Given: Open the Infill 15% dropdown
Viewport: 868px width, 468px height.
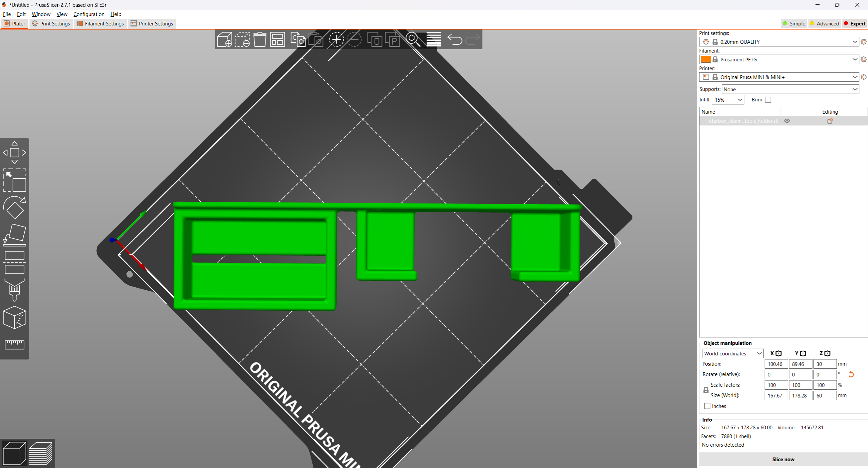Looking at the screenshot, I should [x=728, y=100].
